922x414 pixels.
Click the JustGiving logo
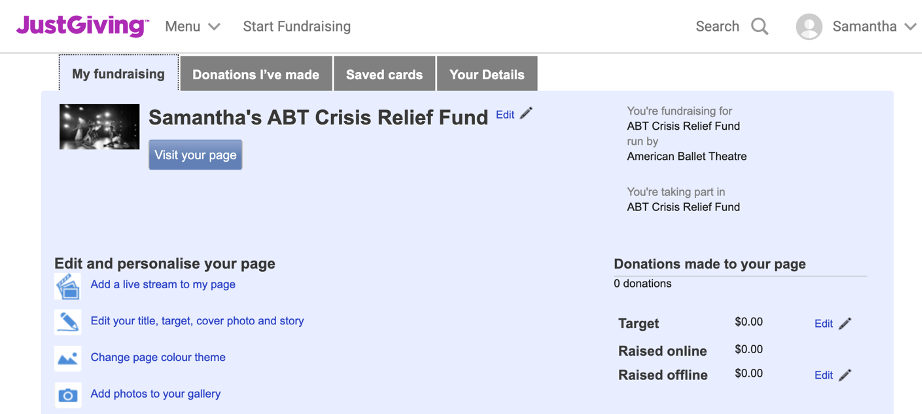point(82,26)
